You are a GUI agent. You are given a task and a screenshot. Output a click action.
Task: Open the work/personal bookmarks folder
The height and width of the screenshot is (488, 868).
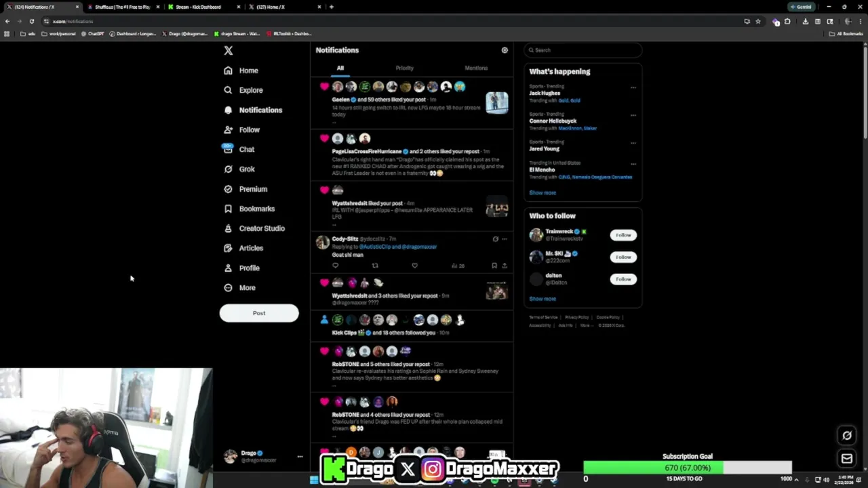(x=59, y=34)
